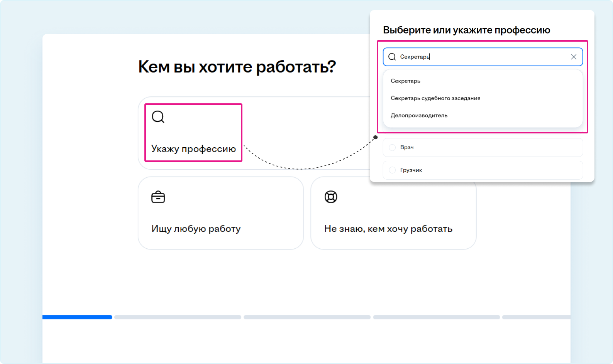Click the search icon inside the profession field

pos(392,57)
